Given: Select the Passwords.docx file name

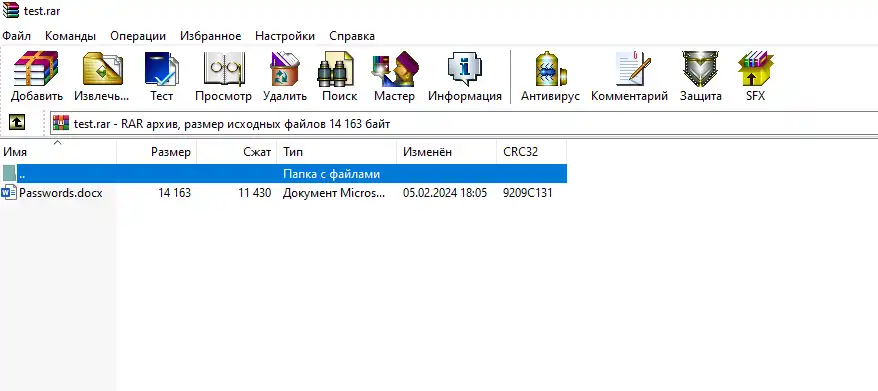Looking at the screenshot, I should pos(60,193).
